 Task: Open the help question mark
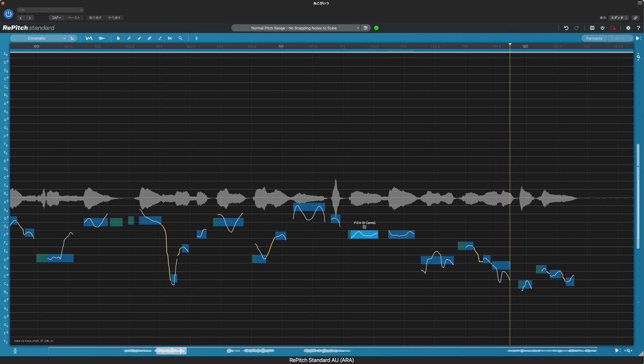tap(638, 28)
